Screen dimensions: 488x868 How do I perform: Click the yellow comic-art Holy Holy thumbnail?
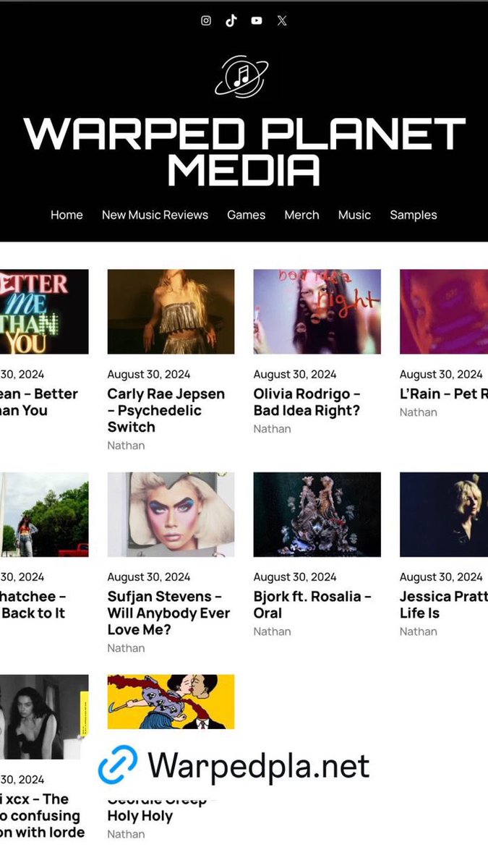[x=171, y=702]
